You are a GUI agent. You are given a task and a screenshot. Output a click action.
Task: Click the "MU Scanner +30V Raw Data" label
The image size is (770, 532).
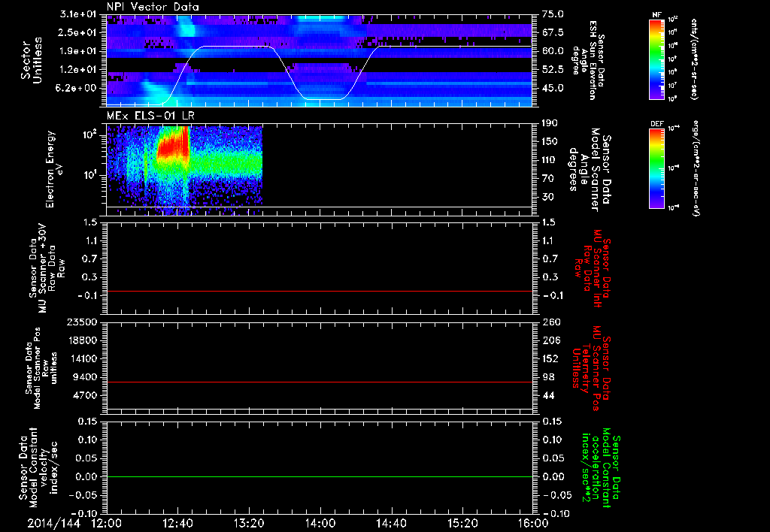tap(47, 268)
